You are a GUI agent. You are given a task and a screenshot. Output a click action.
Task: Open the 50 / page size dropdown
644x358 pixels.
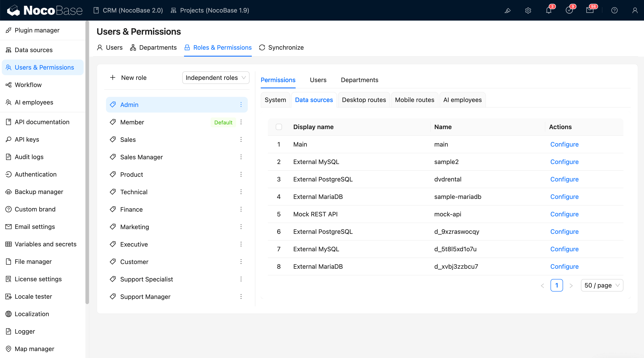[602, 285]
